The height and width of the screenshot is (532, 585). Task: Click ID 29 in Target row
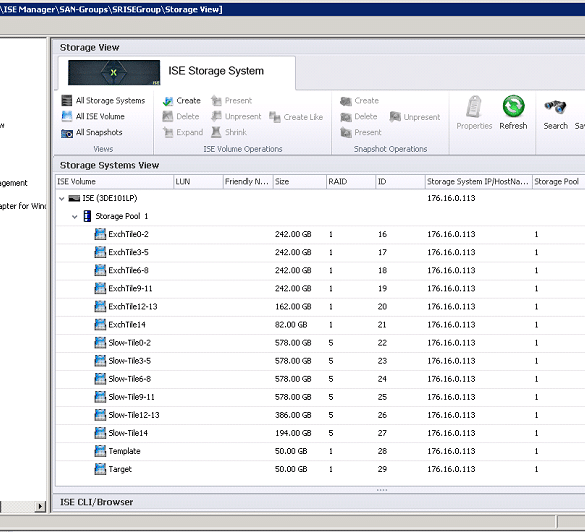pyautogui.click(x=382, y=470)
